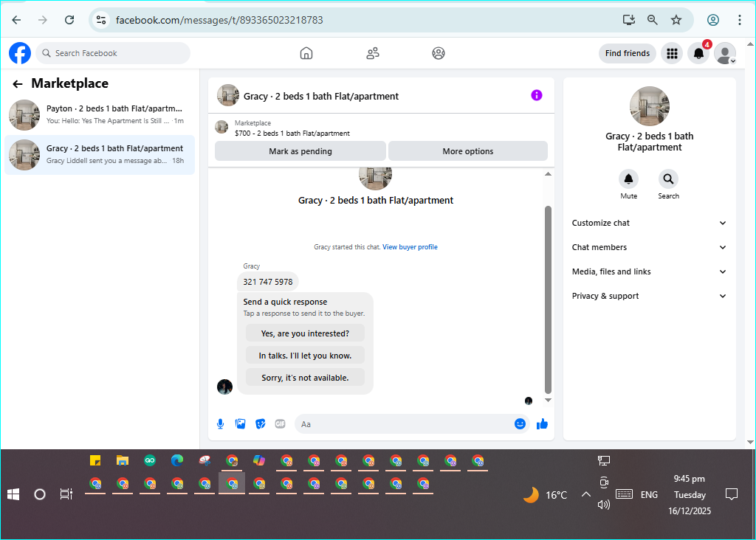Open the notifications bell with badge

point(698,53)
